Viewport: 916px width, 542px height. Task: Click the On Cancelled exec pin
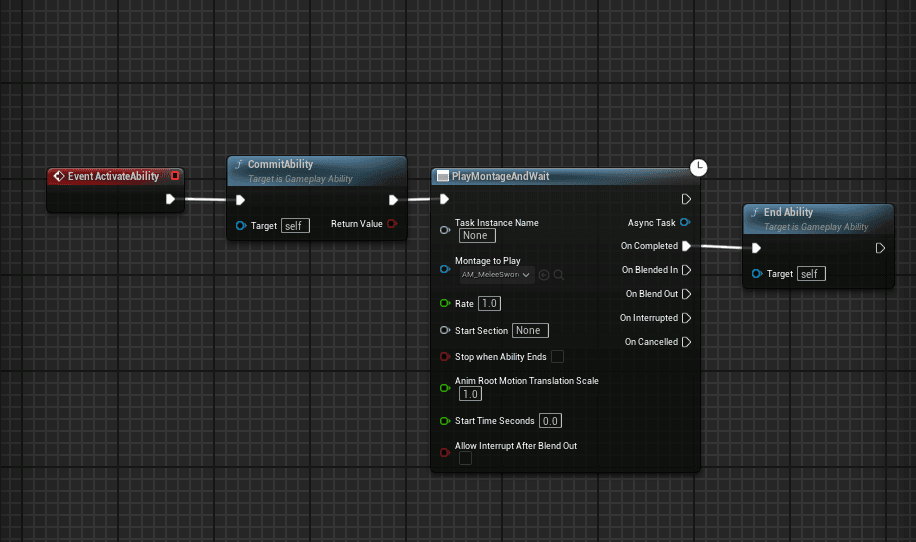pyautogui.click(x=686, y=342)
